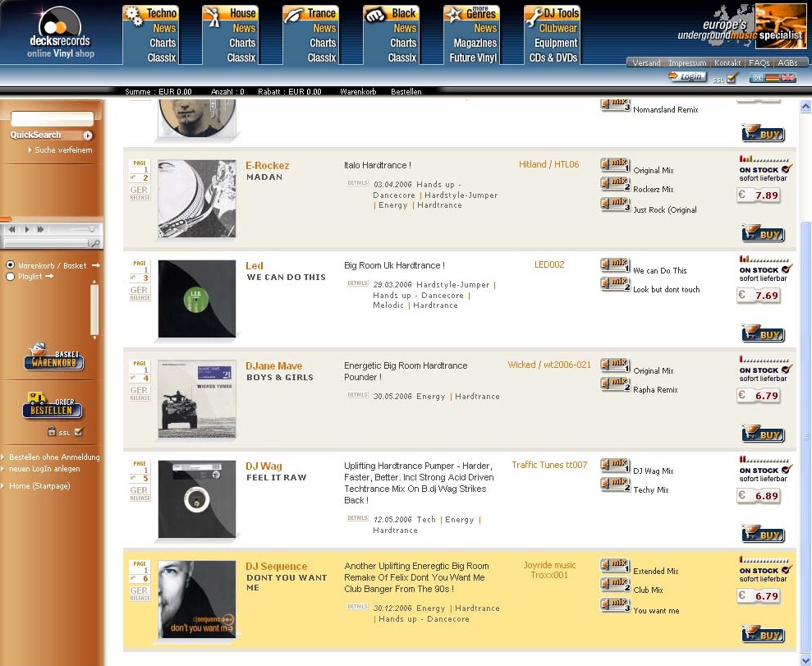The height and width of the screenshot is (666, 812).
Task: Open Led record cover with green label
Action: coord(197,299)
